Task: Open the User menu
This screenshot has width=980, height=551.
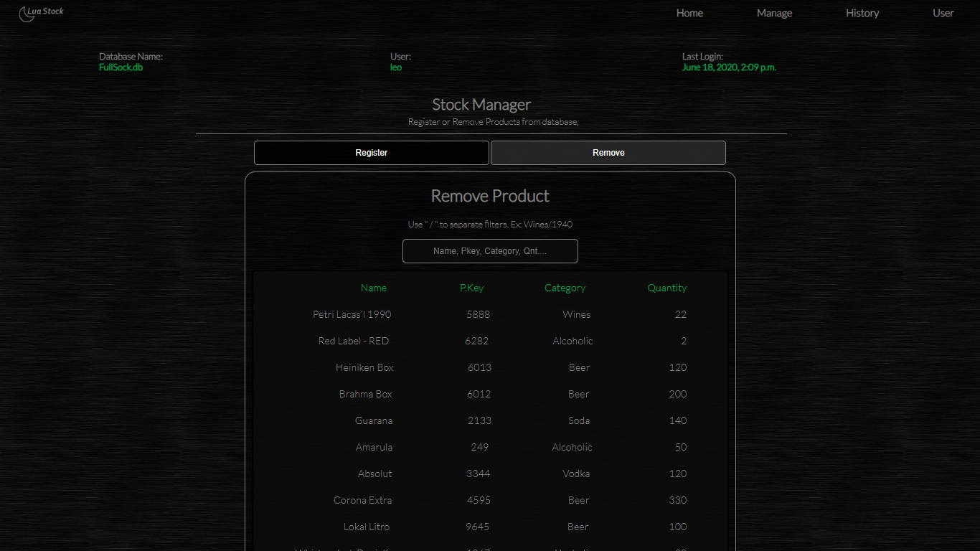Action: pyautogui.click(x=943, y=13)
